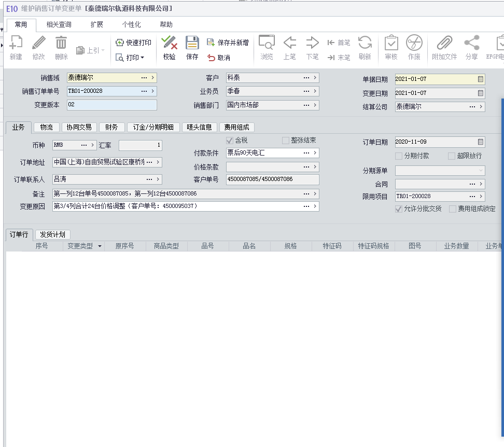
Task: Toggle the 整张结束 checkbox
Action: point(285,141)
